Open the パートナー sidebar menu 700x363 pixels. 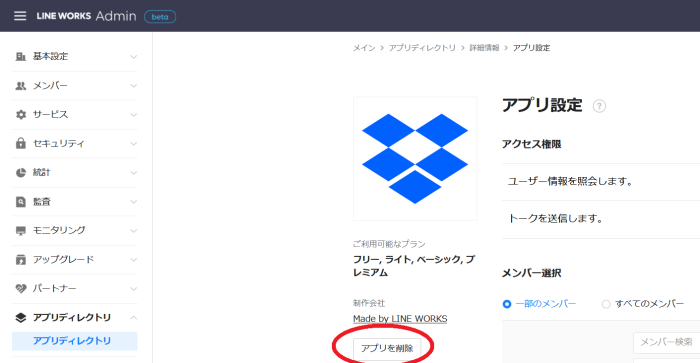75,288
